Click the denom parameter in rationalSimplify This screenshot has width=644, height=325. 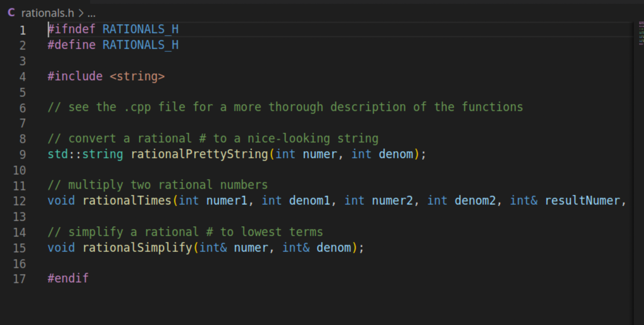tap(334, 247)
